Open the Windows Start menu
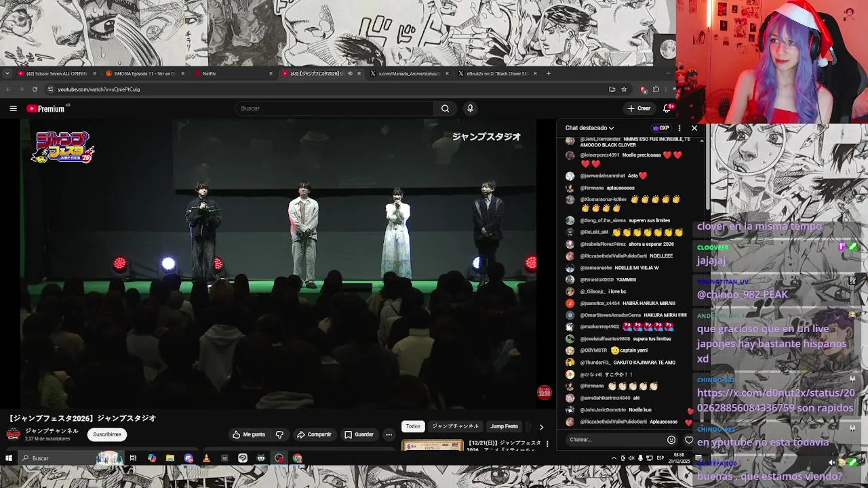 coord(9,458)
